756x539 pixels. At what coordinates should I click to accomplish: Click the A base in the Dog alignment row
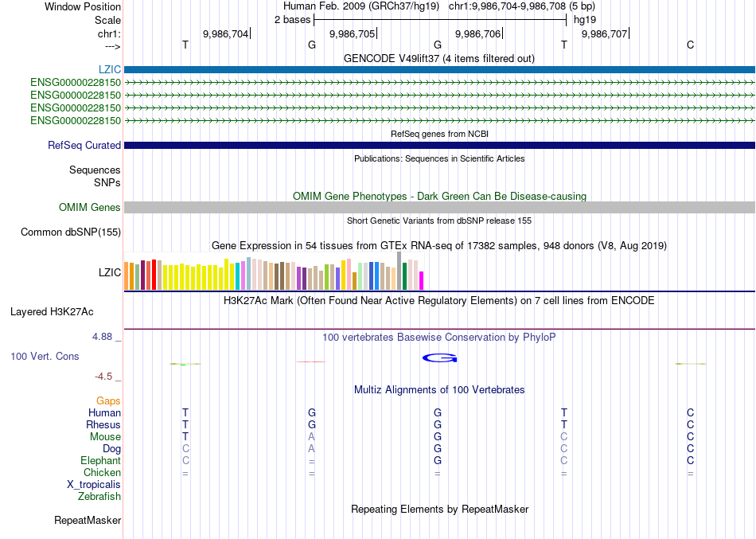pos(311,449)
